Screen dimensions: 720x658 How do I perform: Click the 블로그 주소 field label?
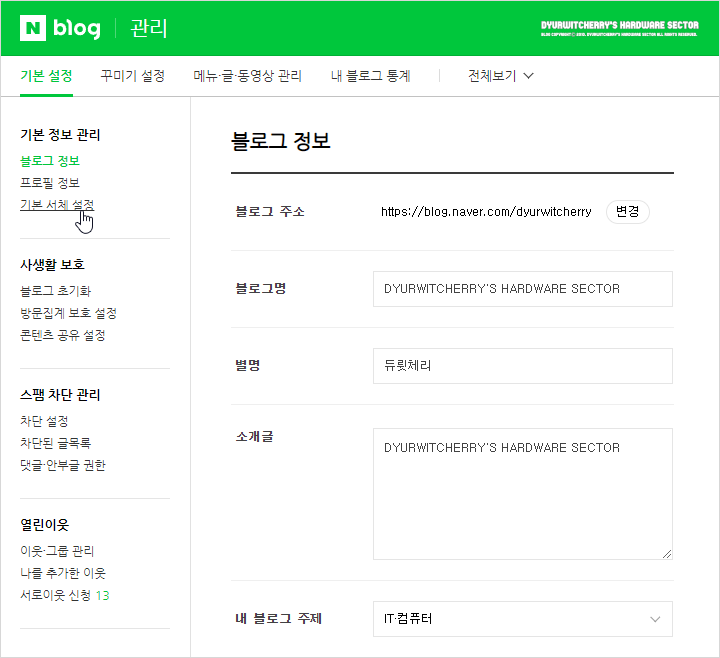(270, 212)
